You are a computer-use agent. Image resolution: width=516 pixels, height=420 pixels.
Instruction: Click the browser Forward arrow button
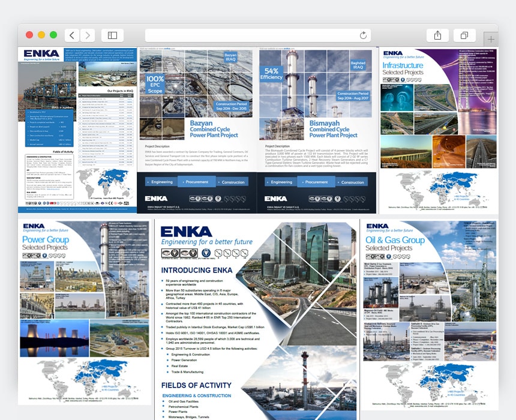[x=88, y=35]
